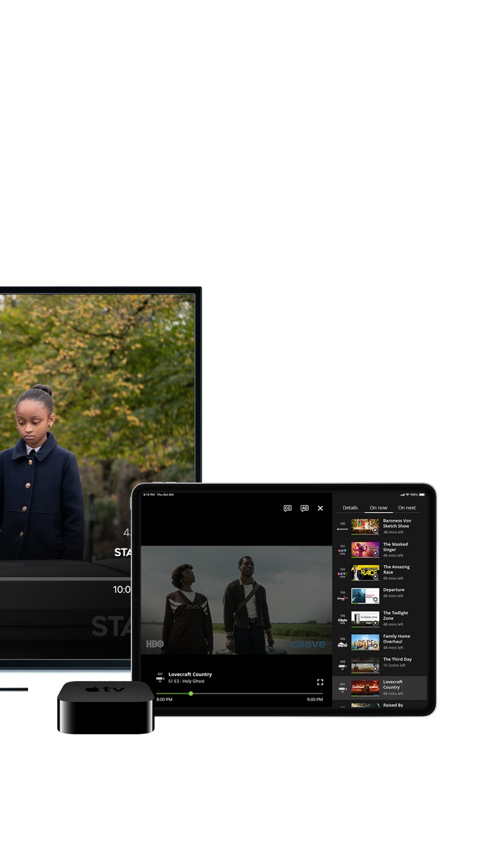Select channel 401 HBO 2 logo in list
The image size is (488, 868).
[342, 690]
